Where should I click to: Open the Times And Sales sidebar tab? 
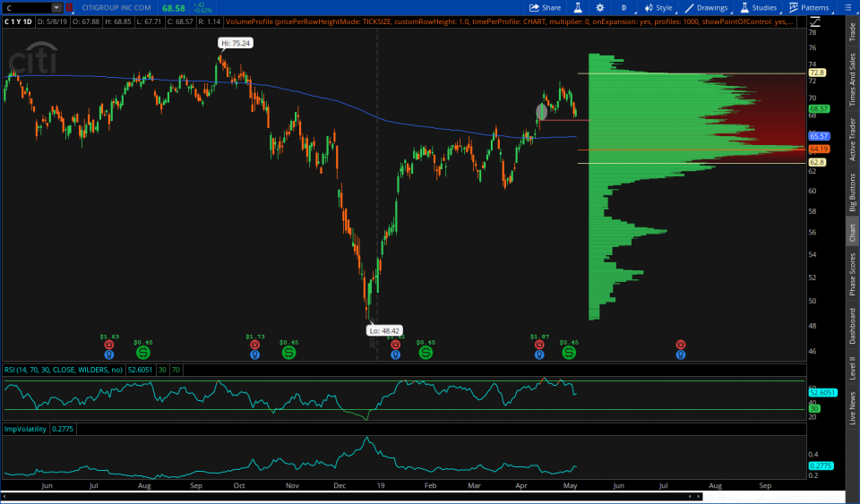(852, 80)
